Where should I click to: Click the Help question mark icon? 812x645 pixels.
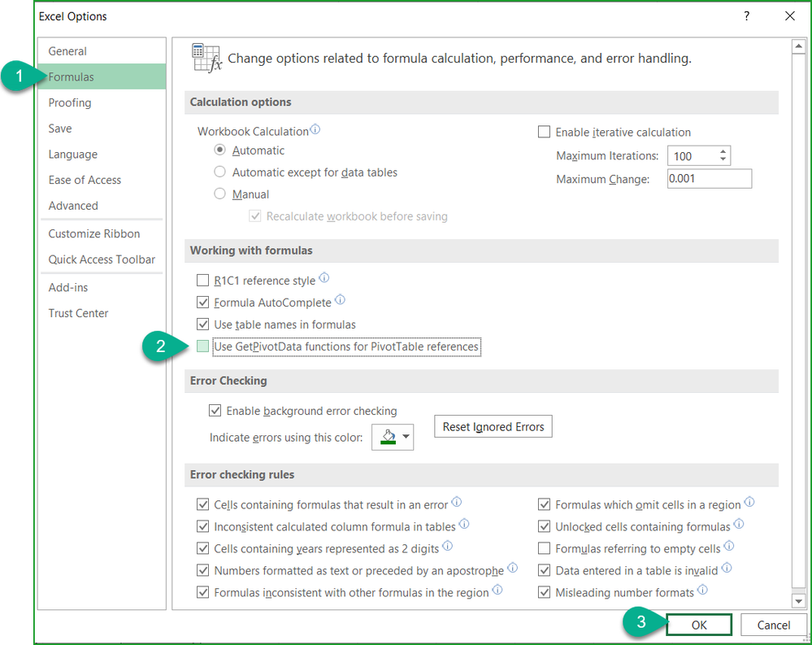point(746,16)
